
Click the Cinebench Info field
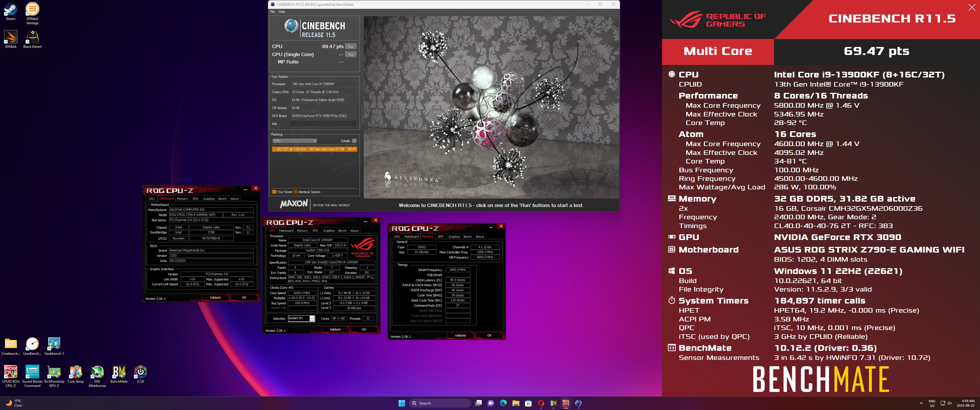[324, 124]
